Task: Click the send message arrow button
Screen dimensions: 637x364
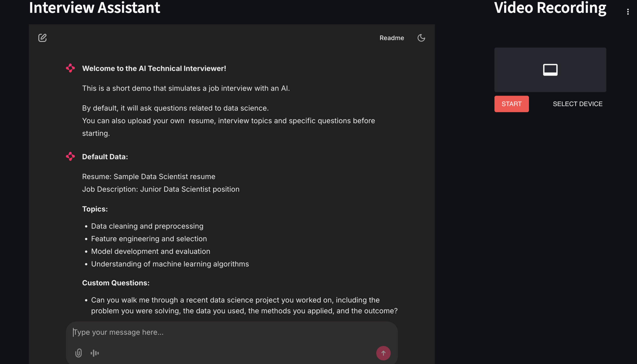Action: click(383, 353)
